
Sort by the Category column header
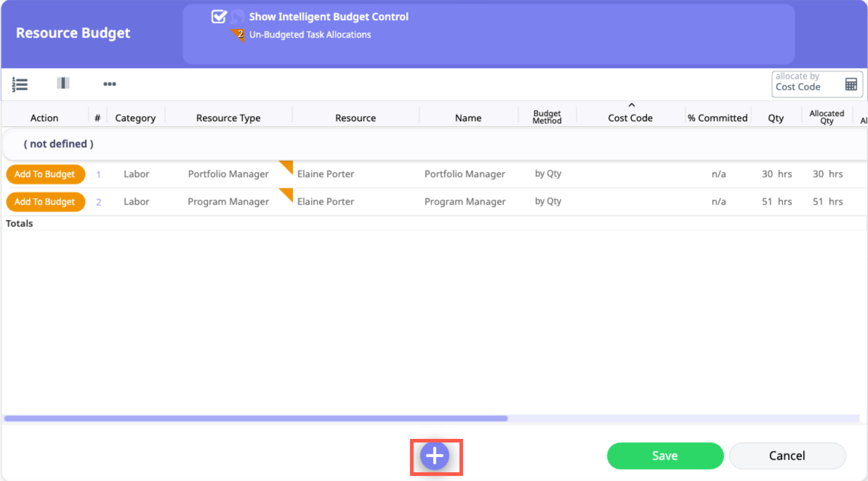[135, 118]
